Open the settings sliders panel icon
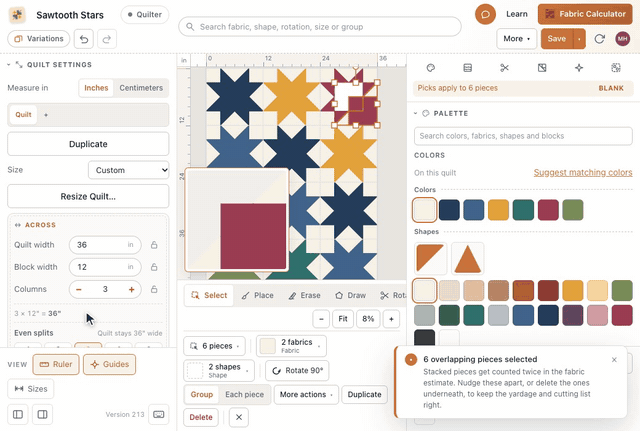 [x=468, y=68]
